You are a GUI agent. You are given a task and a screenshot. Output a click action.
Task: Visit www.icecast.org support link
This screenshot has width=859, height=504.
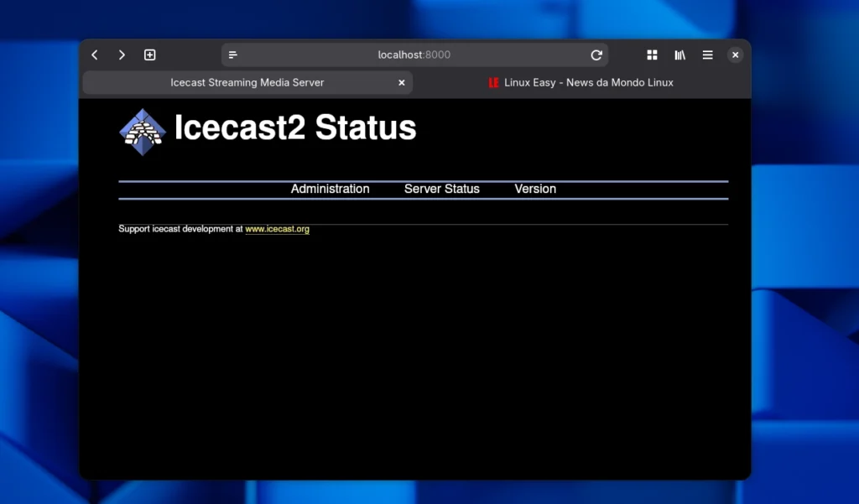point(278,228)
